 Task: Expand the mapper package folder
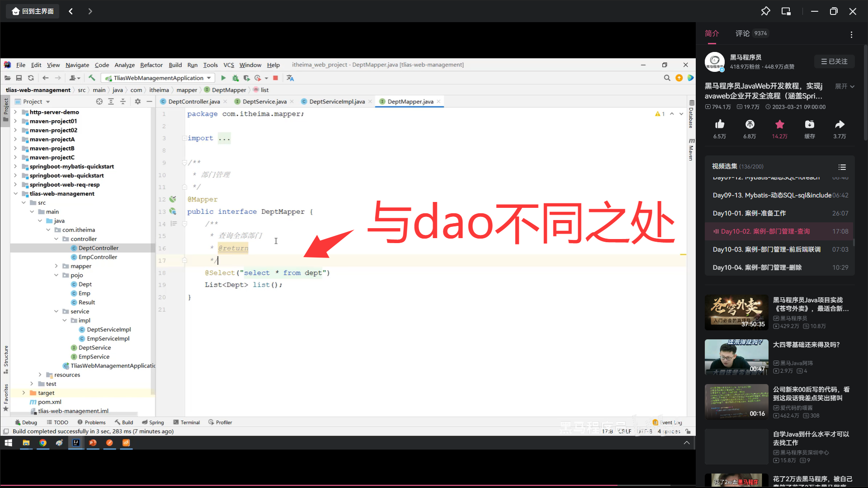pyautogui.click(x=57, y=266)
